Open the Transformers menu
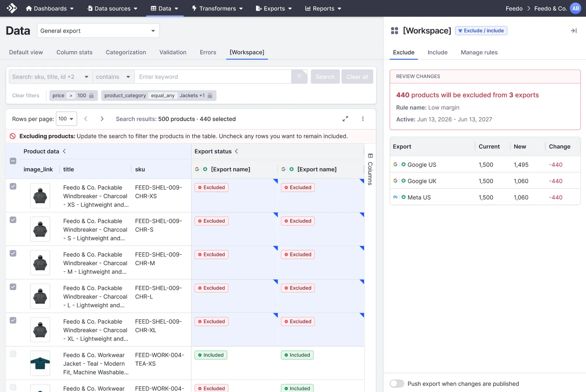Viewport: 586px width, 392px height. (x=218, y=8)
